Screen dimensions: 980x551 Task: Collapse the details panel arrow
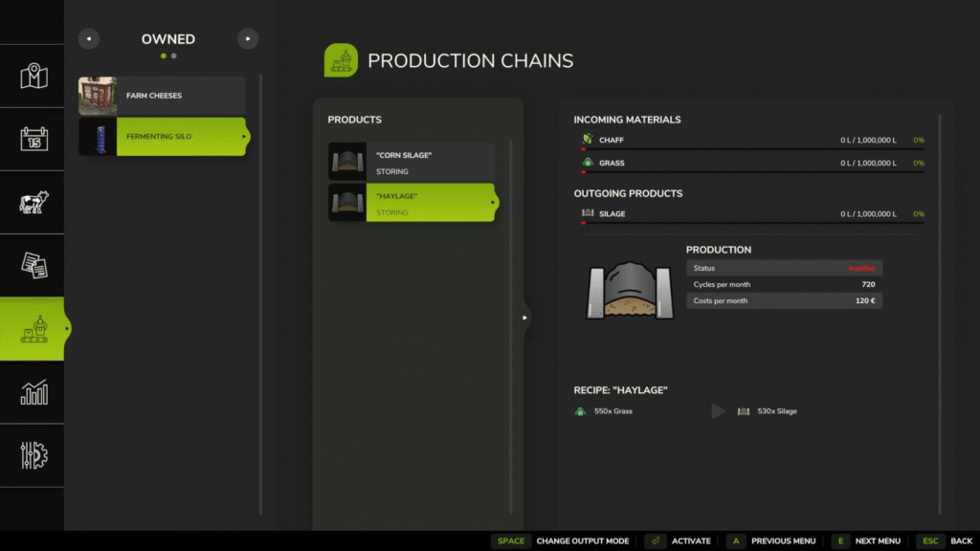[525, 318]
